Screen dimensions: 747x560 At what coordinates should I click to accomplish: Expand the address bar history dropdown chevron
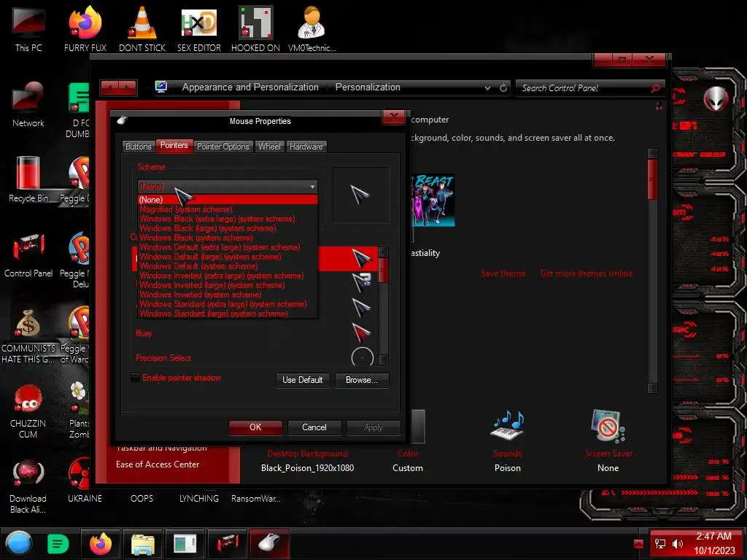(487, 88)
